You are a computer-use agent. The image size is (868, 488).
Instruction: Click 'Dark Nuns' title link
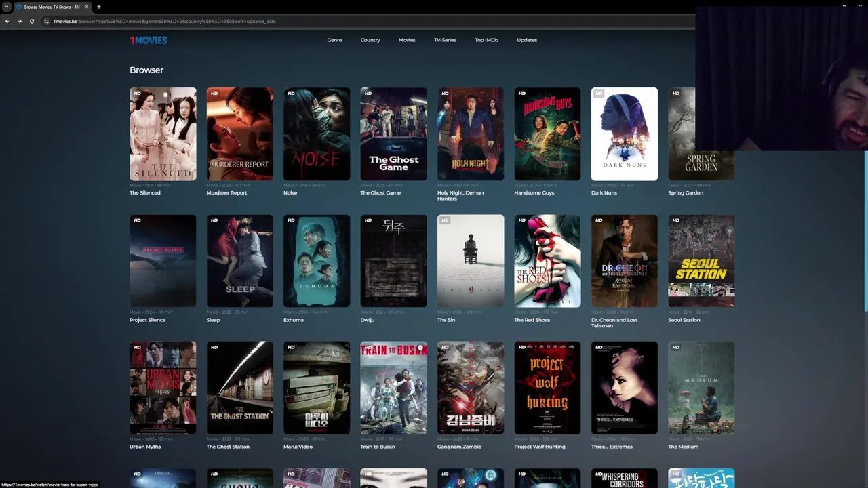click(x=604, y=193)
